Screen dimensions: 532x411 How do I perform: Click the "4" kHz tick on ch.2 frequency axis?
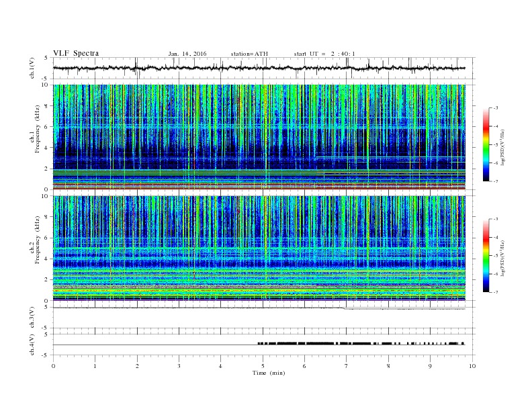point(47,259)
